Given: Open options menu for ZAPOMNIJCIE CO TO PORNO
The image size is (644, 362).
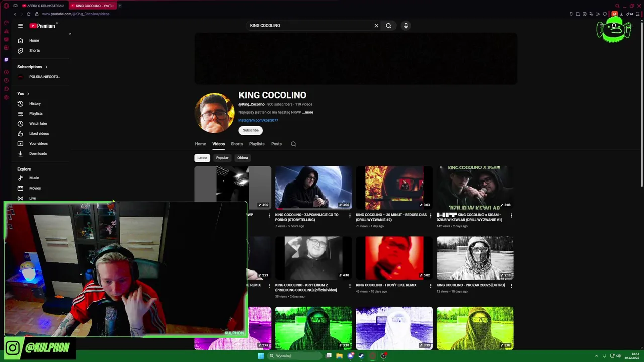Looking at the screenshot, I should point(350,215).
